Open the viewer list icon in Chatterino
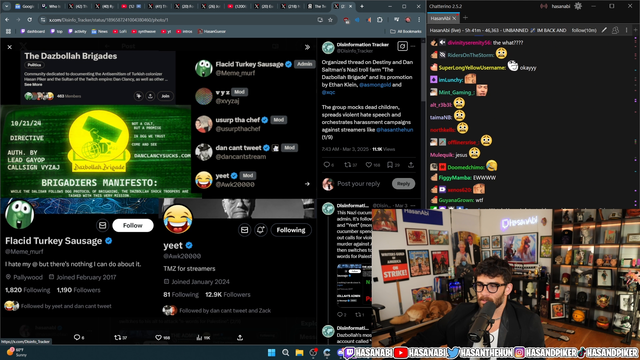Viewport: 640px width, 360px height. [615, 30]
